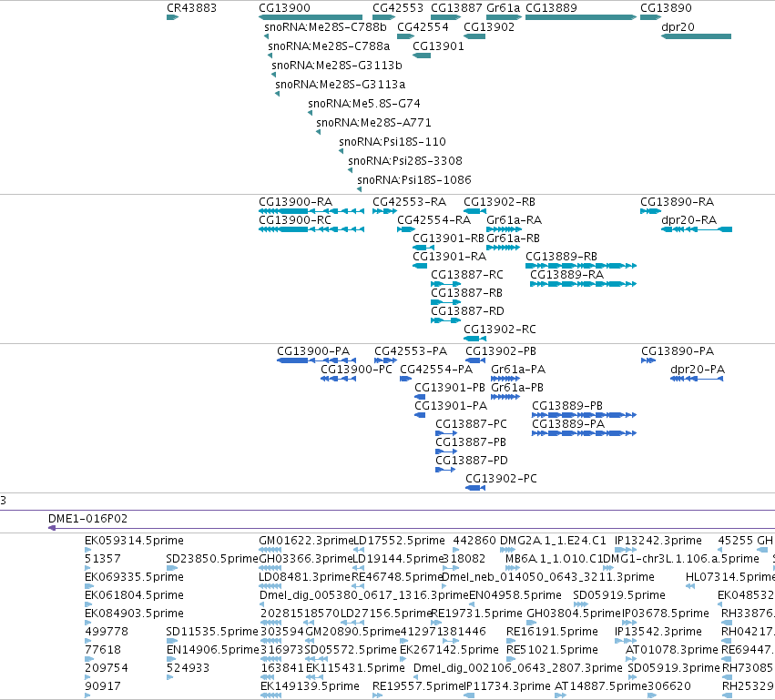Select protein CG13900-PA label
This screenshot has width=775, height=700.
pyautogui.click(x=313, y=351)
